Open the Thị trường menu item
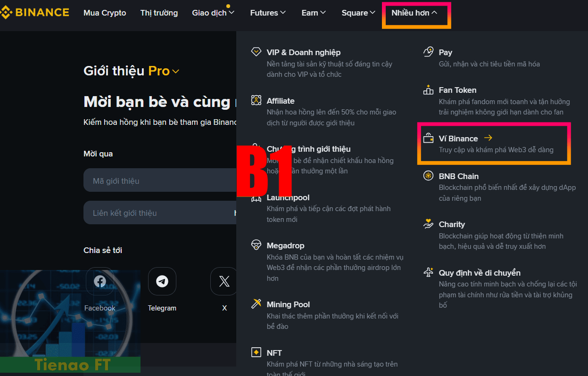588x376 pixels. point(159,13)
